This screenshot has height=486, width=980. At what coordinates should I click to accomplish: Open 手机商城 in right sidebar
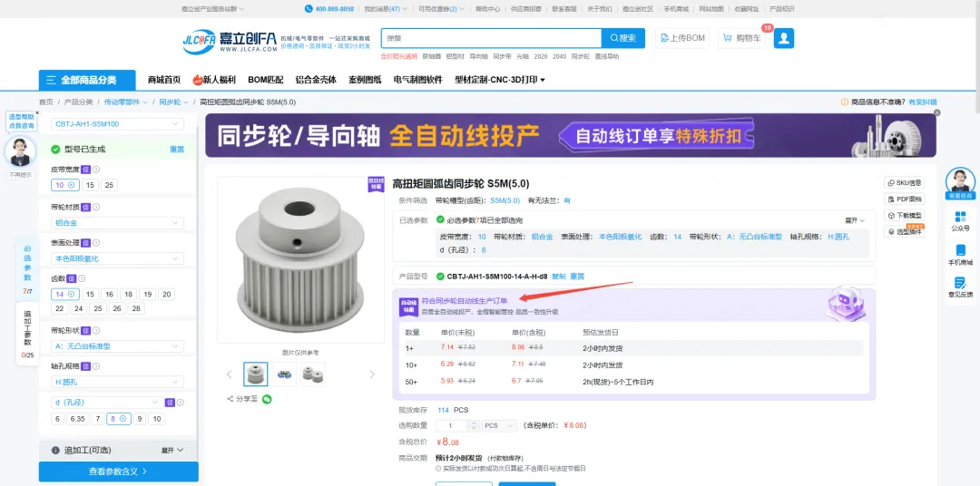tap(960, 255)
